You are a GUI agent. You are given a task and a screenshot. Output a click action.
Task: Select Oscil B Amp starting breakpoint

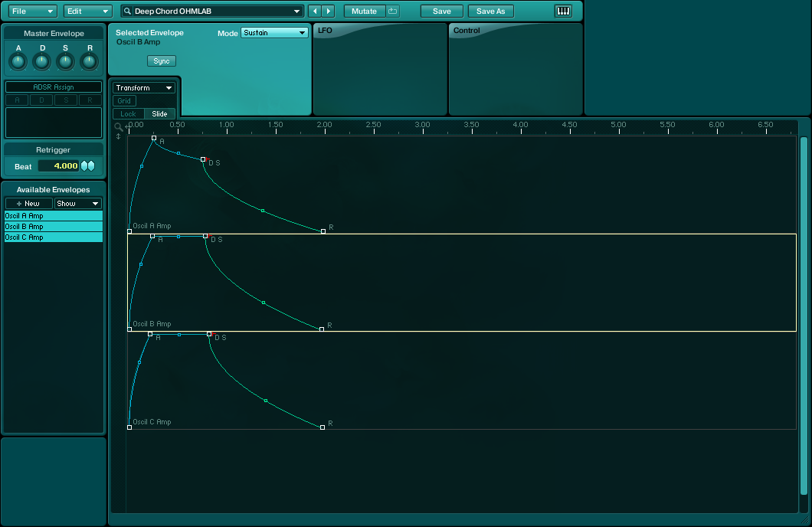(129, 329)
